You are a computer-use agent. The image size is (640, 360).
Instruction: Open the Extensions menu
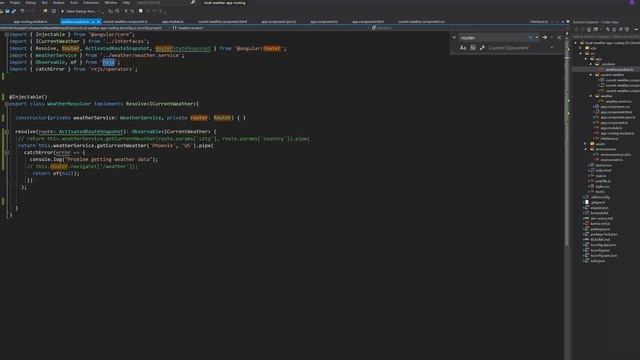[91, 2]
